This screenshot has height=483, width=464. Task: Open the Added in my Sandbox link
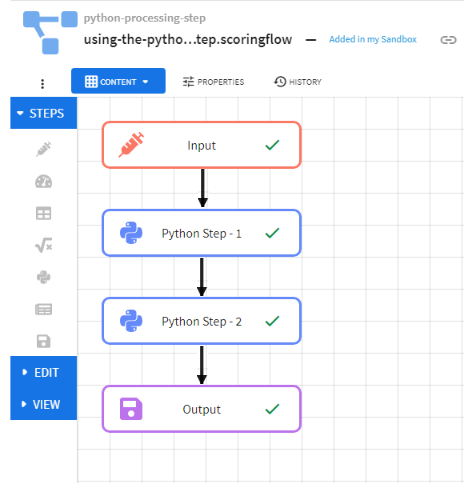point(373,39)
